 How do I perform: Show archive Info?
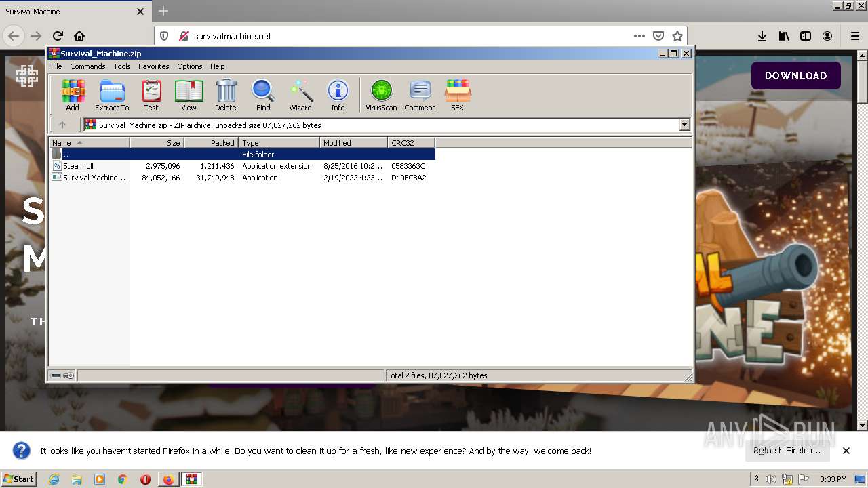pyautogui.click(x=338, y=95)
